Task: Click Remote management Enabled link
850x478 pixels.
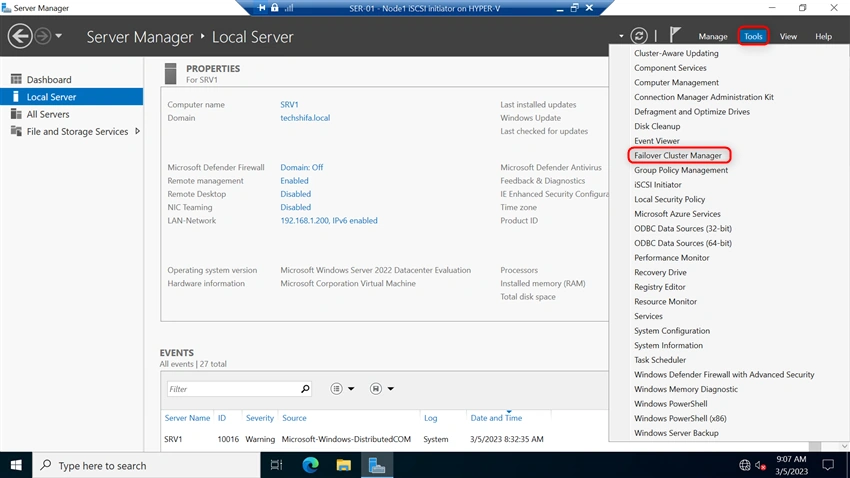Action: (294, 180)
